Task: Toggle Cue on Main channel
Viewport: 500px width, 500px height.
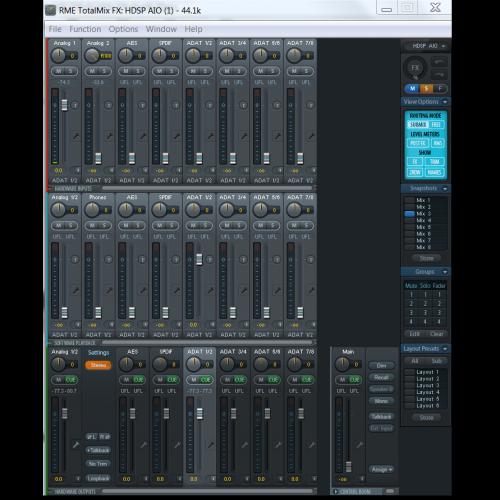Action: 354,380
